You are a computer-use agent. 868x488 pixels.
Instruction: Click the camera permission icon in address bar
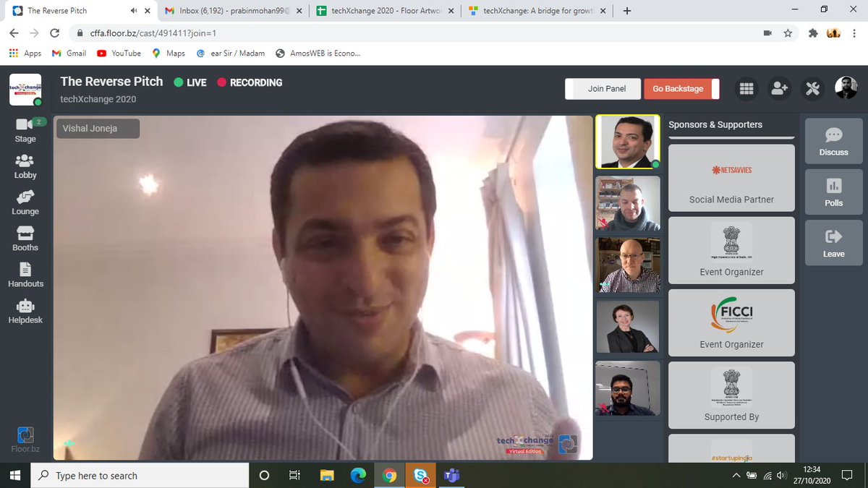click(x=767, y=33)
